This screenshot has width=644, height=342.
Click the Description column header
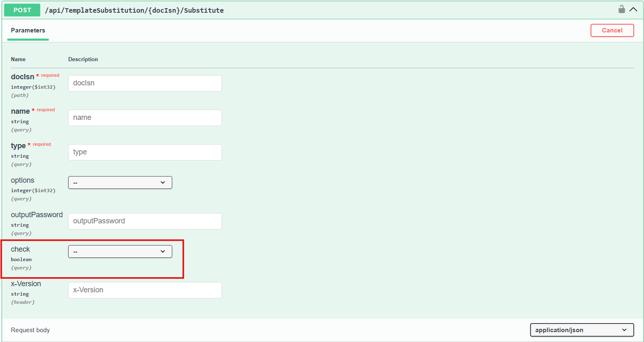[83, 59]
